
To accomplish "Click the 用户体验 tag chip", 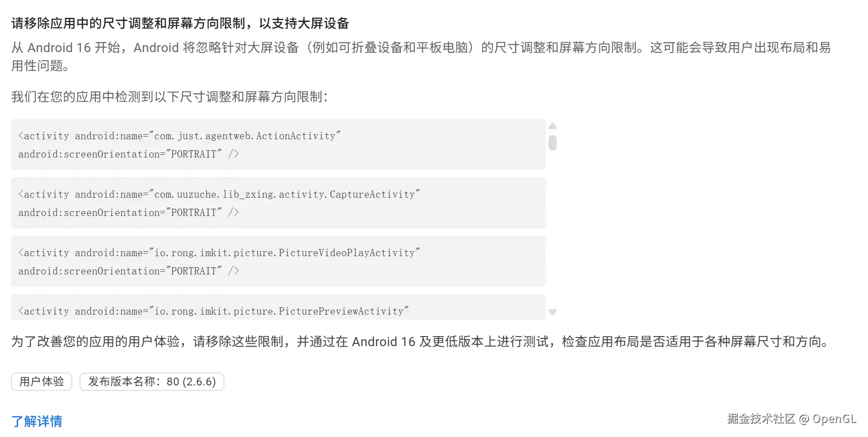I will 42,382.
